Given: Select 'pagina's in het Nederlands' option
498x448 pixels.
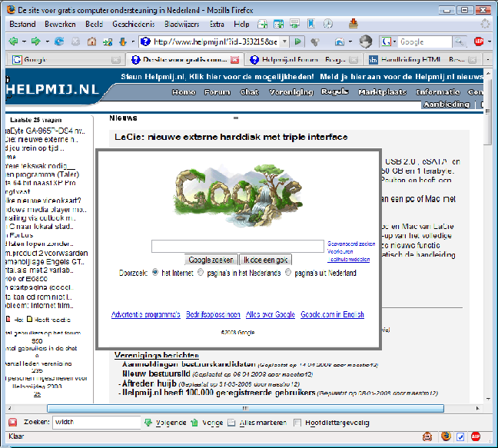Looking at the screenshot, I should [x=201, y=273].
